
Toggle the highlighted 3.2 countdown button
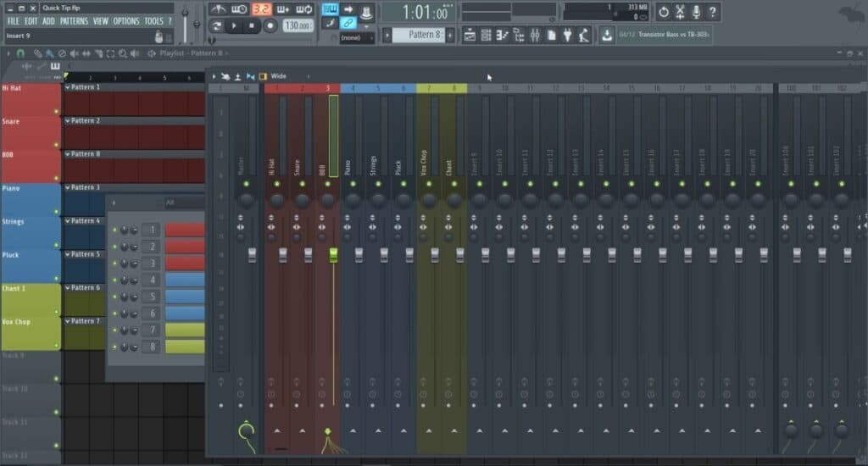pyautogui.click(x=261, y=8)
